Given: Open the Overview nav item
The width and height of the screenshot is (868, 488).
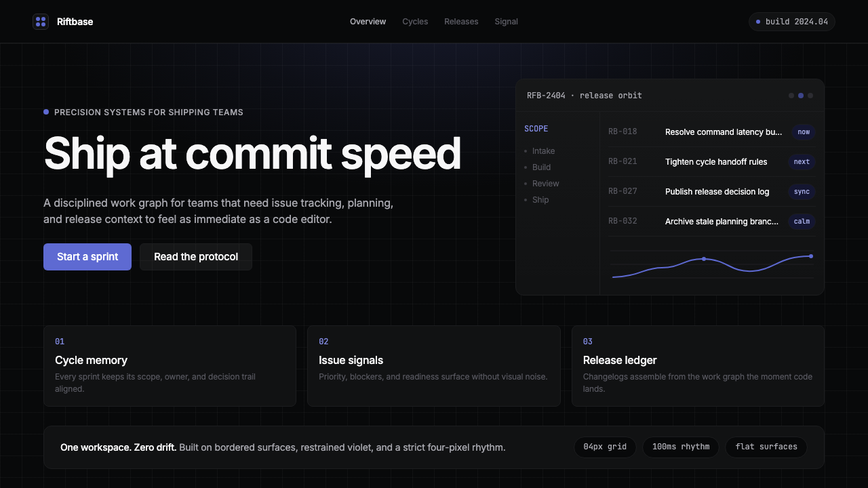Looking at the screenshot, I should point(368,22).
